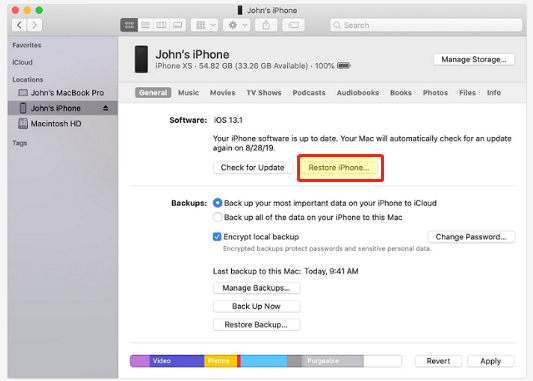
Task: Open the group-by arrangement dropdown
Action: click(204, 25)
